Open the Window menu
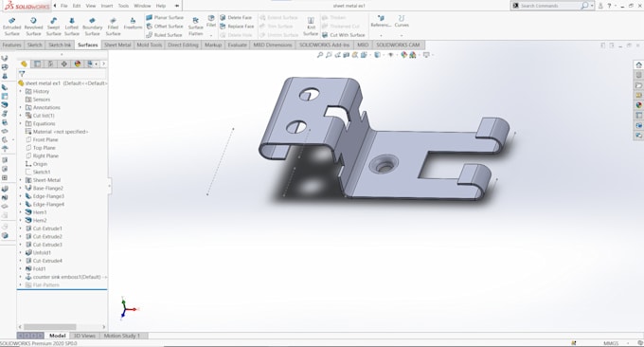Image resolution: width=644 pixels, height=347 pixels. [142, 6]
